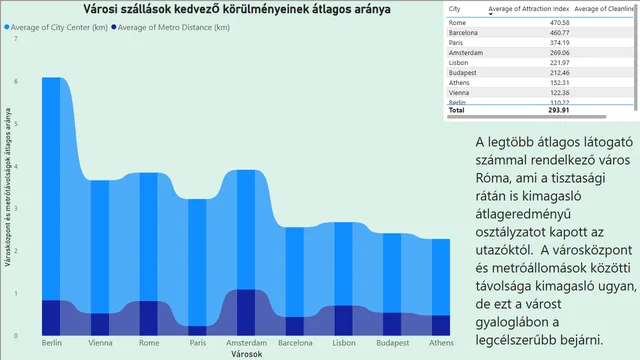Image resolution: width=640 pixels, height=360 pixels.
Task: Click the Hungarian description text box about Róma
Action: 556,241
